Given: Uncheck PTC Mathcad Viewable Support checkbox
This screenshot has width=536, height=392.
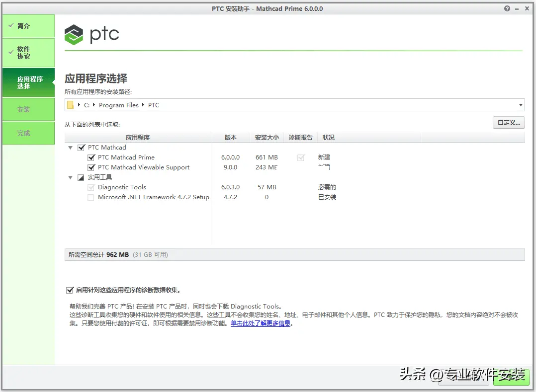Looking at the screenshot, I should [91, 167].
